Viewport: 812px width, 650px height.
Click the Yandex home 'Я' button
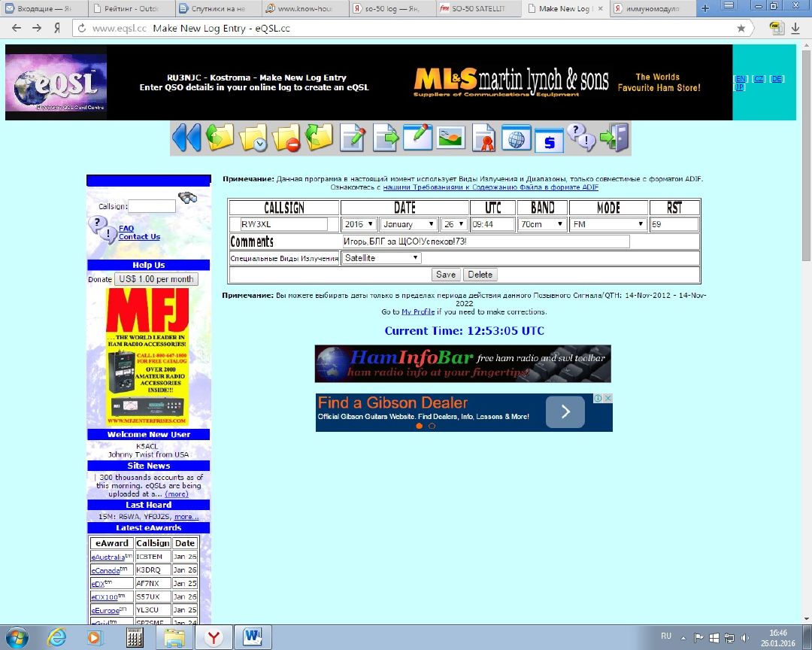pos(57,28)
